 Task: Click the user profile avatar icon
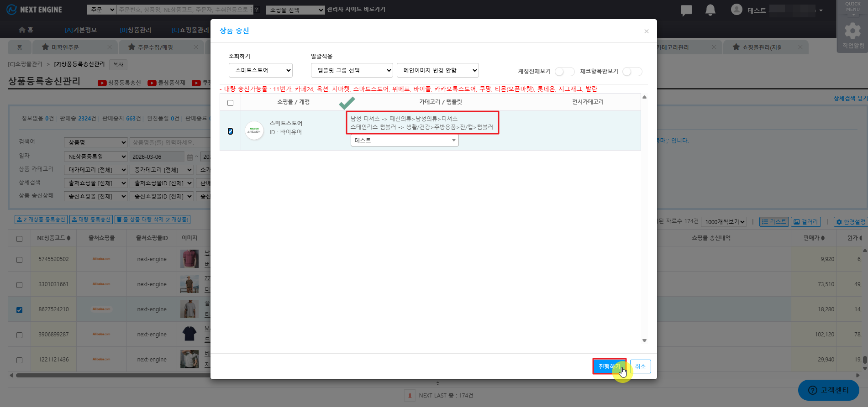tap(736, 10)
